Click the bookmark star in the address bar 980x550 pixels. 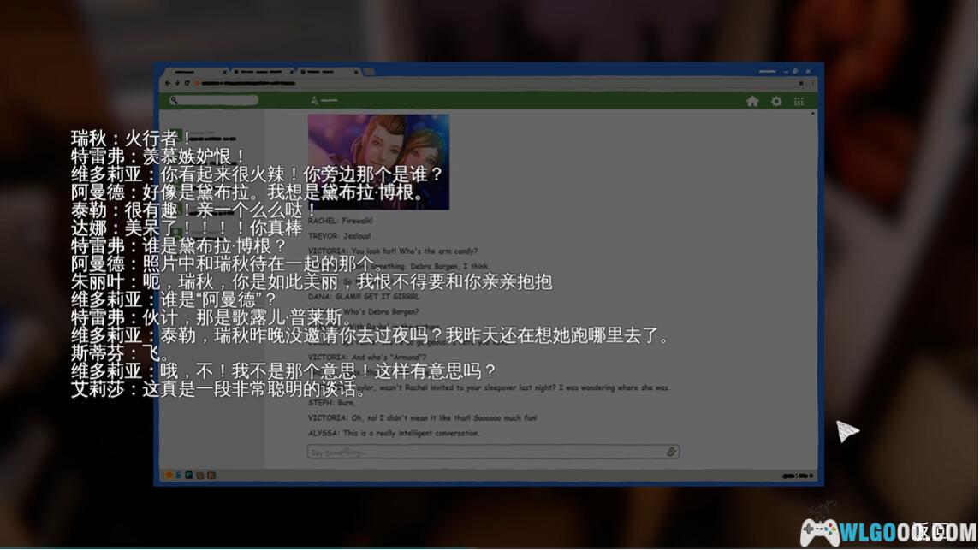click(x=801, y=84)
